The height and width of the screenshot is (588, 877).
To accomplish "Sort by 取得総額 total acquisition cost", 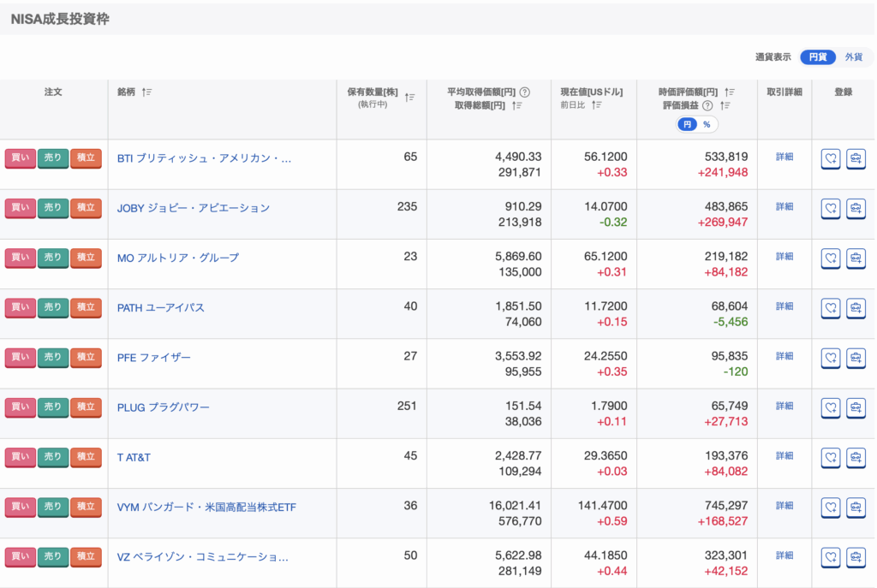I will pyautogui.click(x=517, y=106).
